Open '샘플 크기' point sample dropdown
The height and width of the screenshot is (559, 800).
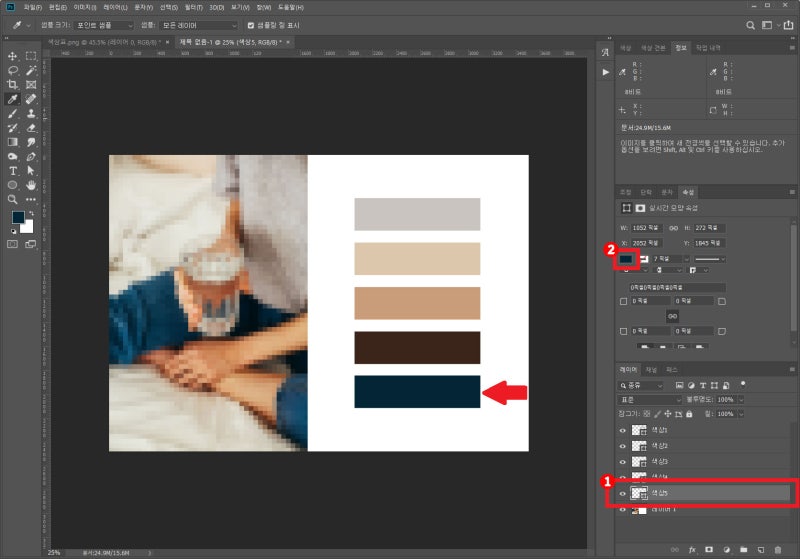click(104, 25)
